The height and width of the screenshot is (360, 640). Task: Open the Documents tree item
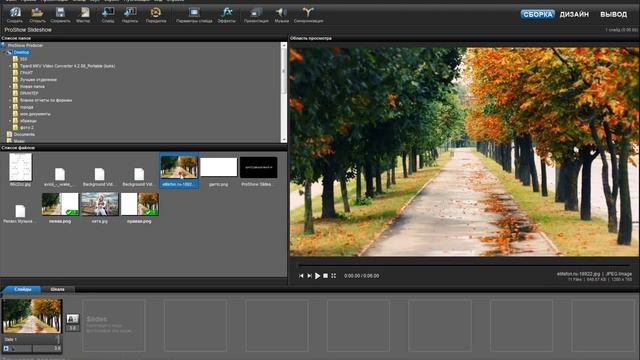24,134
